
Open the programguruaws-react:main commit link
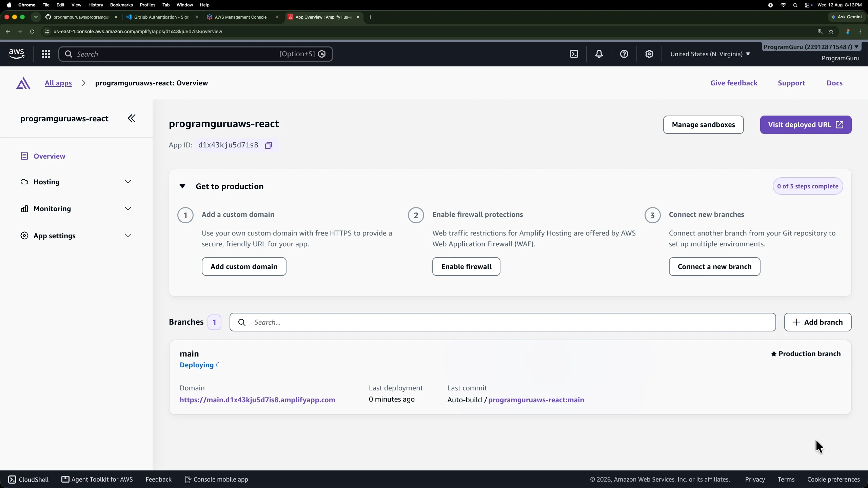pyautogui.click(x=536, y=400)
